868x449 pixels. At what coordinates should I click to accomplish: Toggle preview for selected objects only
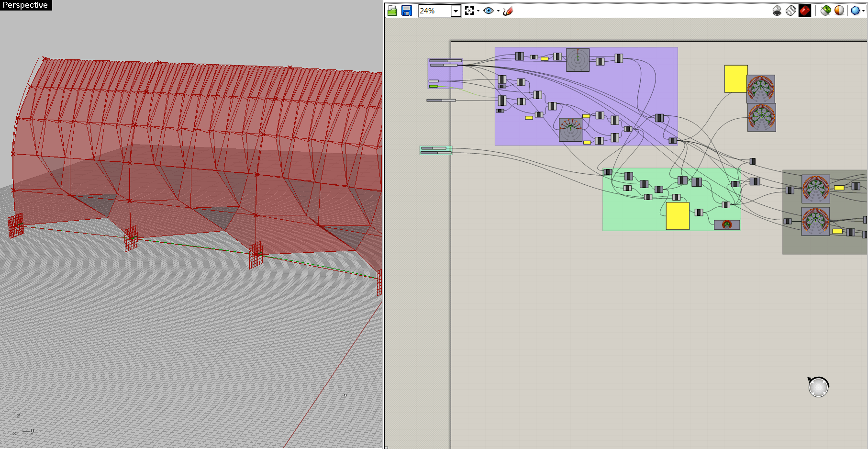click(x=825, y=11)
